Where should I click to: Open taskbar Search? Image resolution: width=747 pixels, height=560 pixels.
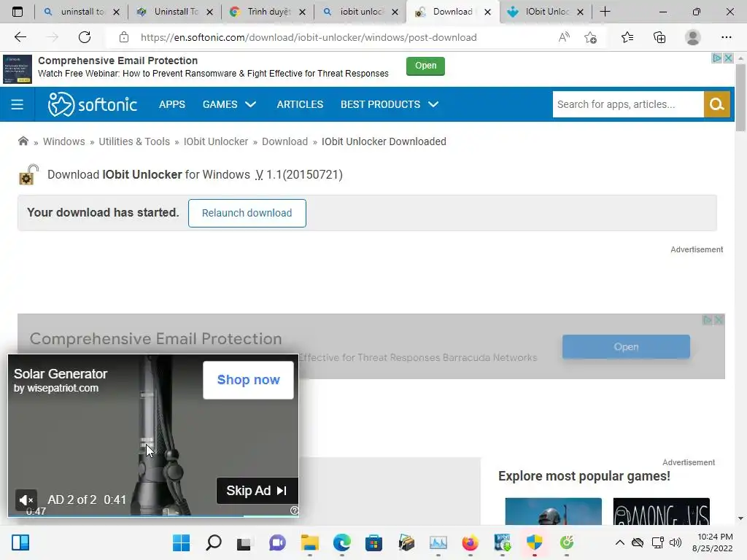(214, 542)
